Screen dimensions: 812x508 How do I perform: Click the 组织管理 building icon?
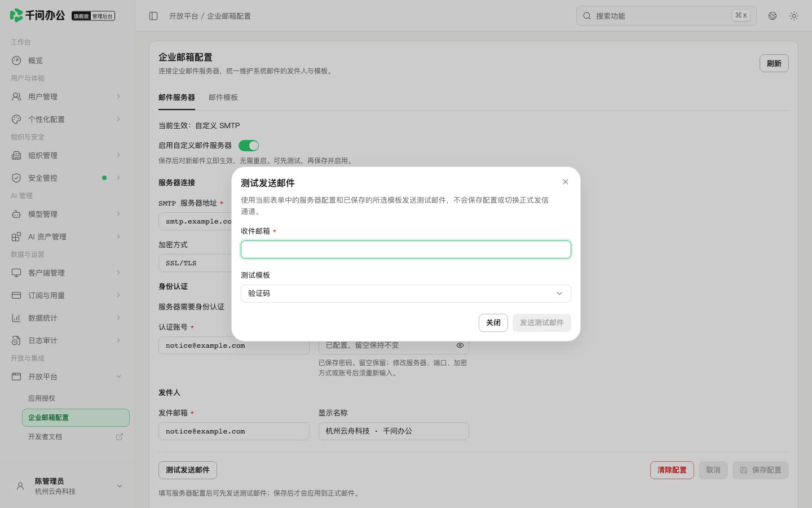[16, 155]
